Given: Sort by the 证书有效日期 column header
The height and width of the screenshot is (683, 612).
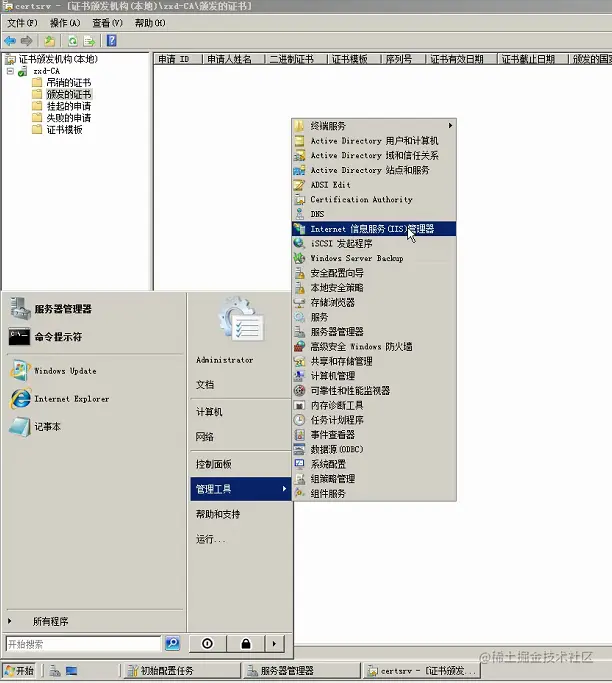Looking at the screenshot, I should click(x=461, y=59).
